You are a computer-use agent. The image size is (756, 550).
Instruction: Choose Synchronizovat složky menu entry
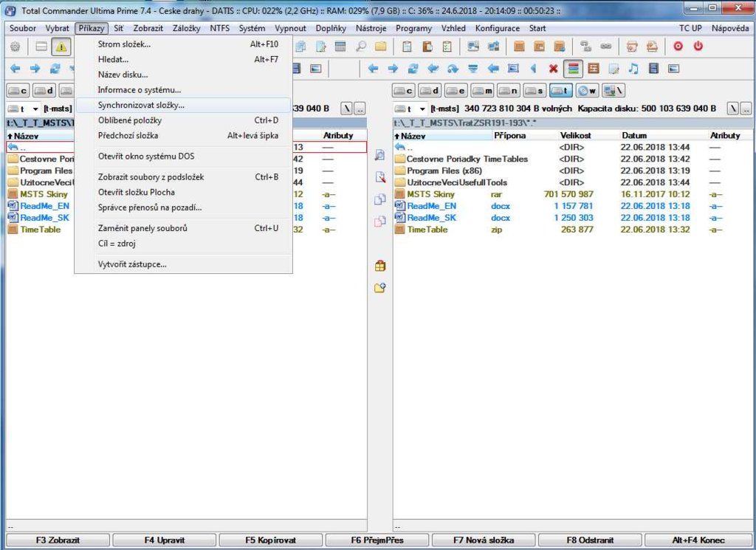184,105
